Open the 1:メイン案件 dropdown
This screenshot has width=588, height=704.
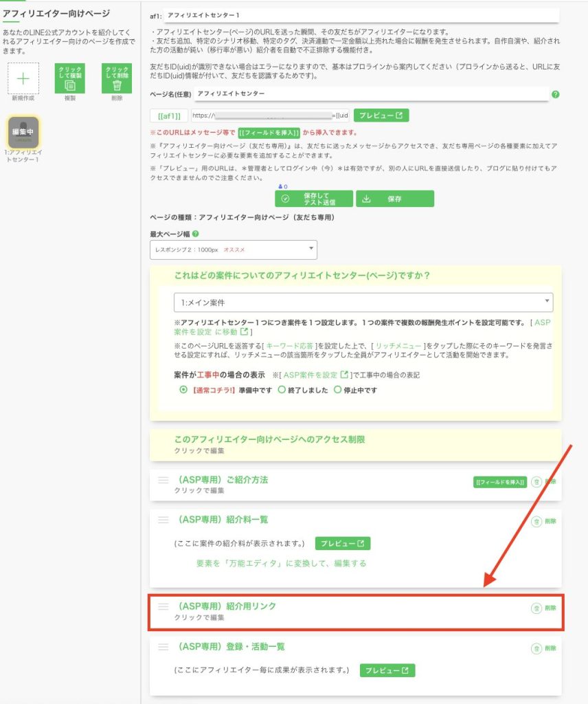[x=363, y=302]
